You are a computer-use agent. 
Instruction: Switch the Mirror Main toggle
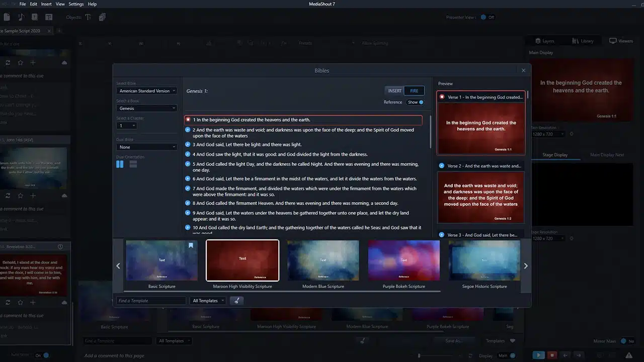point(624,341)
